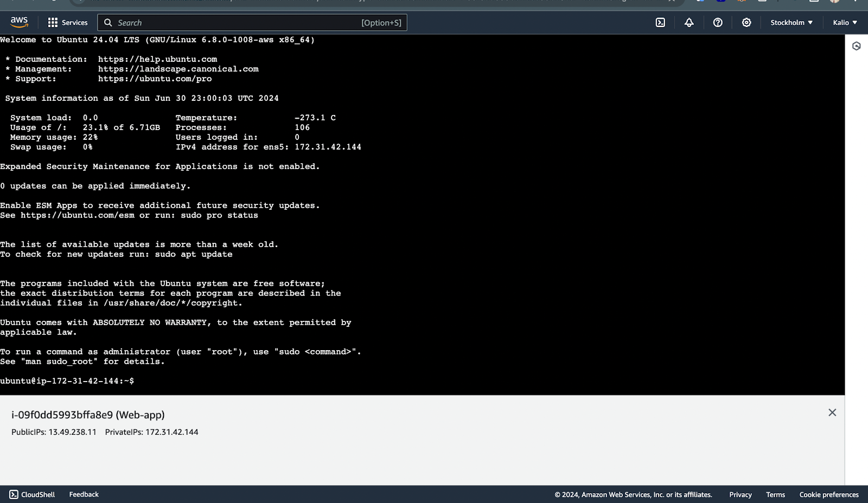868x503 pixels.
Task: Click the Temperature value -273.1 C
Action: 315,118
